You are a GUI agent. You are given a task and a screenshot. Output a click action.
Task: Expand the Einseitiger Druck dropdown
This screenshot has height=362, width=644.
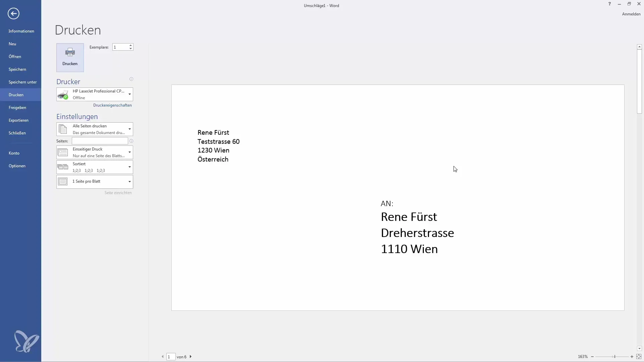(129, 152)
